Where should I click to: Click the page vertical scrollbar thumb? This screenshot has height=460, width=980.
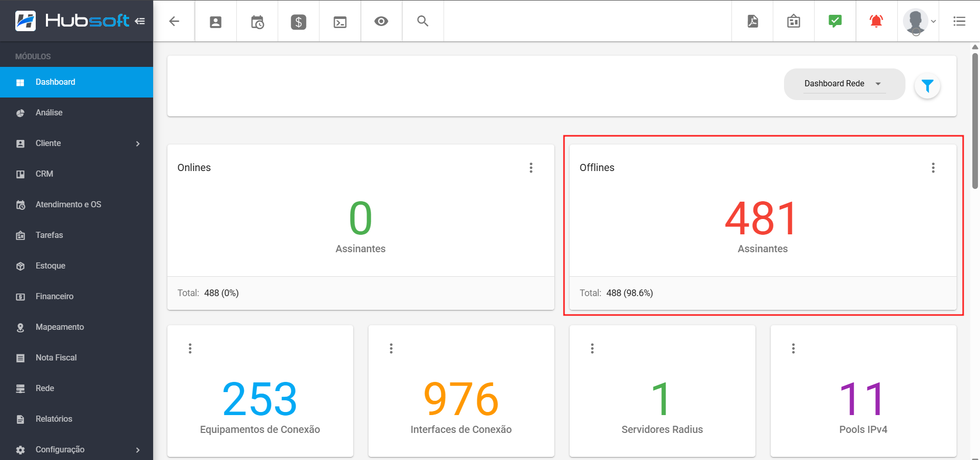pos(975,120)
